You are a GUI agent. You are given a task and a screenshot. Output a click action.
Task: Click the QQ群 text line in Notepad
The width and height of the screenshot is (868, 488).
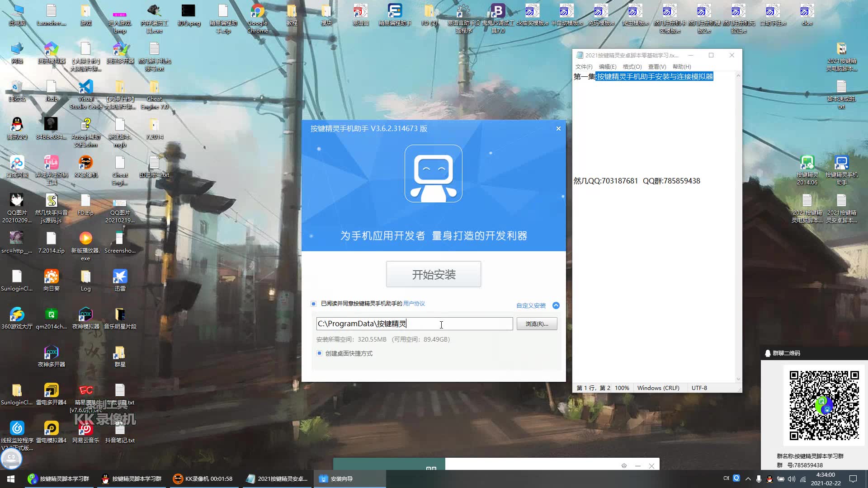[637, 181]
